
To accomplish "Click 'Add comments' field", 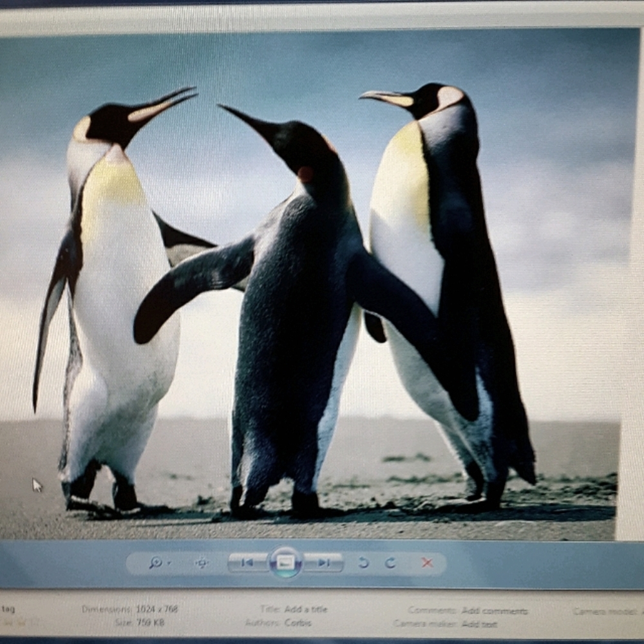I will tap(494, 611).
